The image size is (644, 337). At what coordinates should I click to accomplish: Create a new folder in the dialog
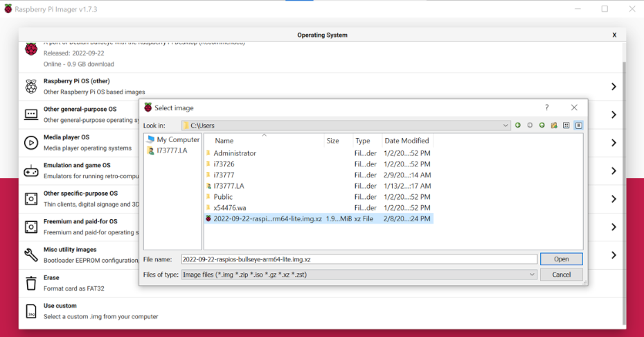point(554,125)
